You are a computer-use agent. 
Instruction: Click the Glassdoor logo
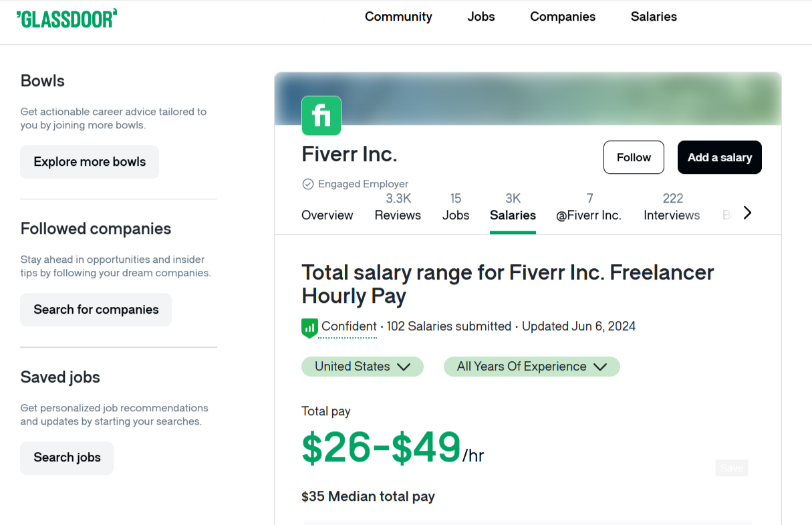(x=65, y=18)
